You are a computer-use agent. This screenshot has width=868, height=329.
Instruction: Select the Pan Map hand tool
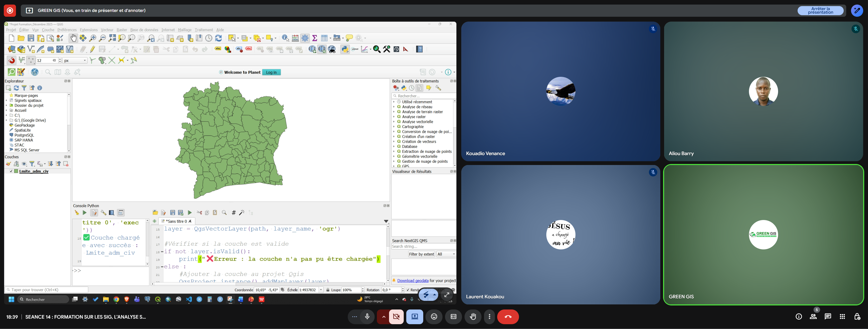coord(73,38)
